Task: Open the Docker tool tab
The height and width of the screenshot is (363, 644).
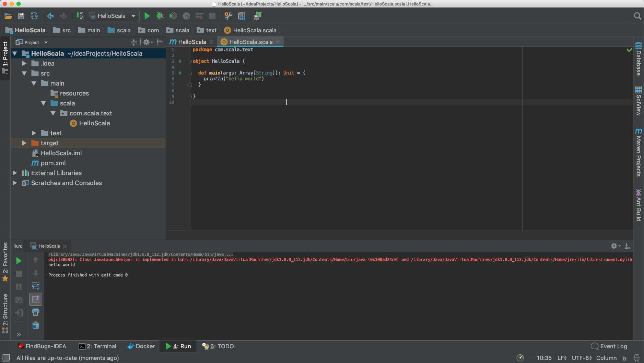Action: click(141, 346)
